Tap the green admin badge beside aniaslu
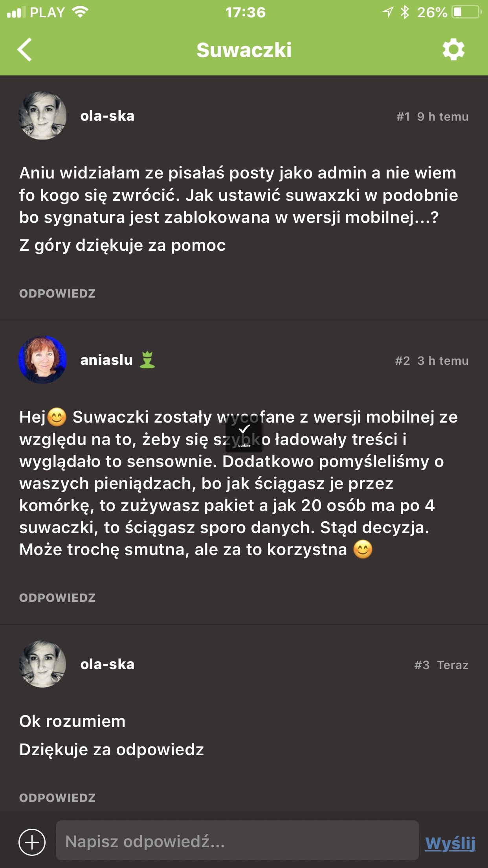 point(147,360)
